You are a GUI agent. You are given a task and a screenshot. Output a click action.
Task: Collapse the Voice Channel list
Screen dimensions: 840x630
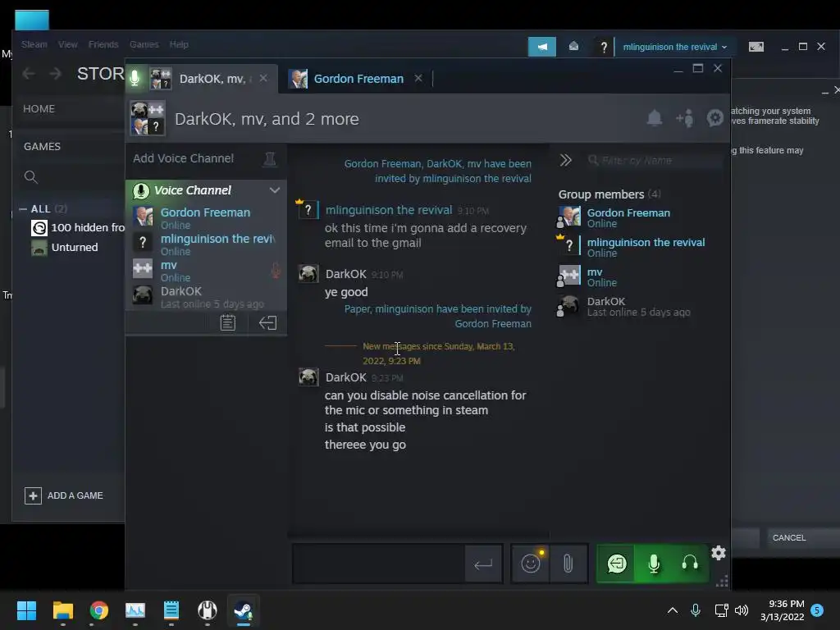pyautogui.click(x=274, y=190)
